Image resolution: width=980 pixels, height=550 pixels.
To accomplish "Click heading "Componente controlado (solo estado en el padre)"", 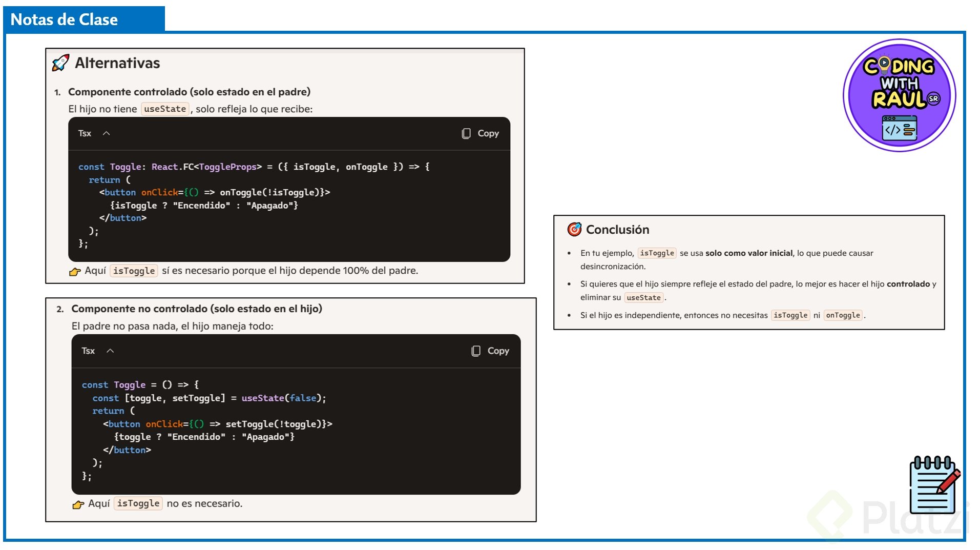I will [x=189, y=92].
